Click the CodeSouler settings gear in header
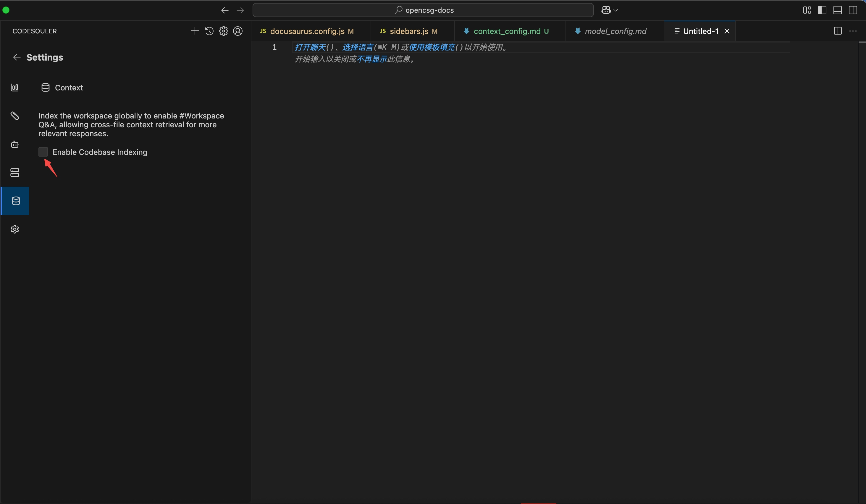The image size is (866, 504). (223, 31)
